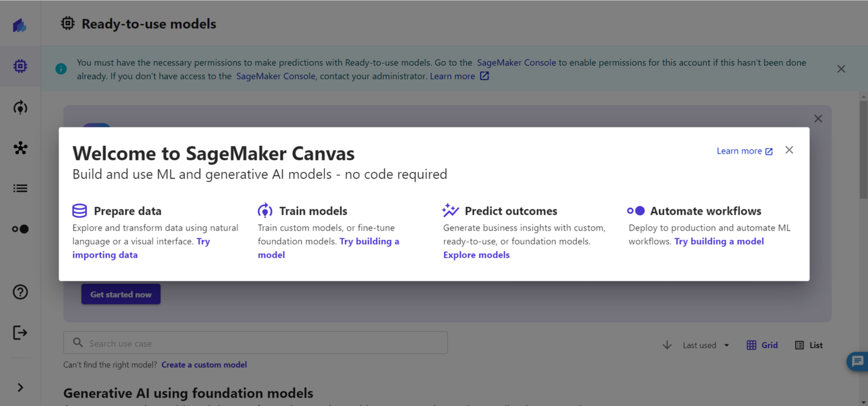Viewport: 868px width, 406px height.
Task: Open the Last used sort dropdown
Action: point(706,345)
